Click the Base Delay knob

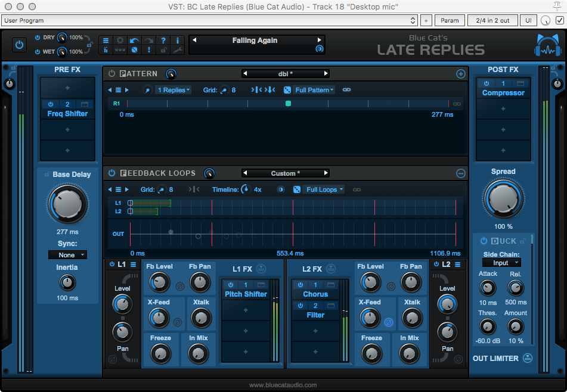click(x=67, y=204)
